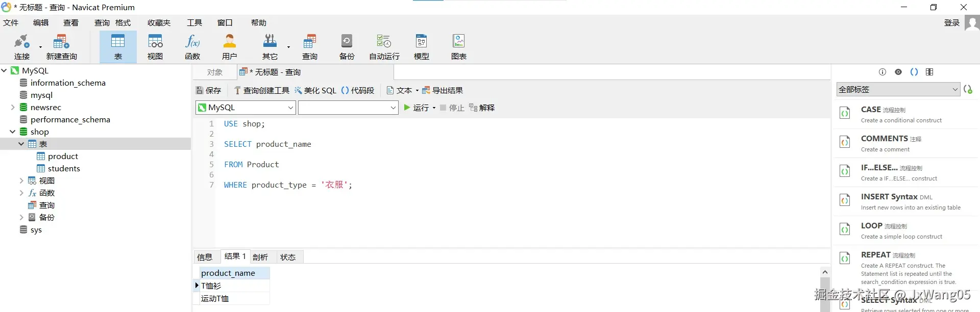980x312 pixels.
Task: Click the 其它 (Others) toolbar icon
Action: point(269,47)
